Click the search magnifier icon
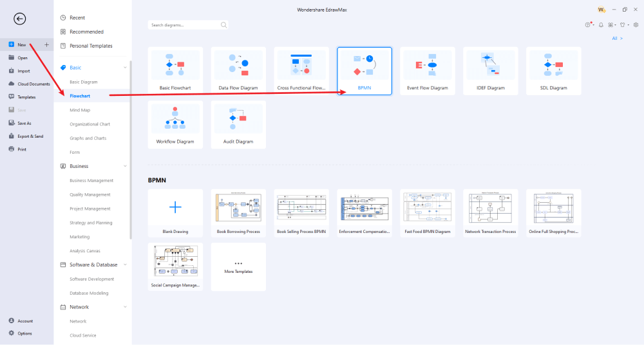644x345 pixels. (224, 25)
